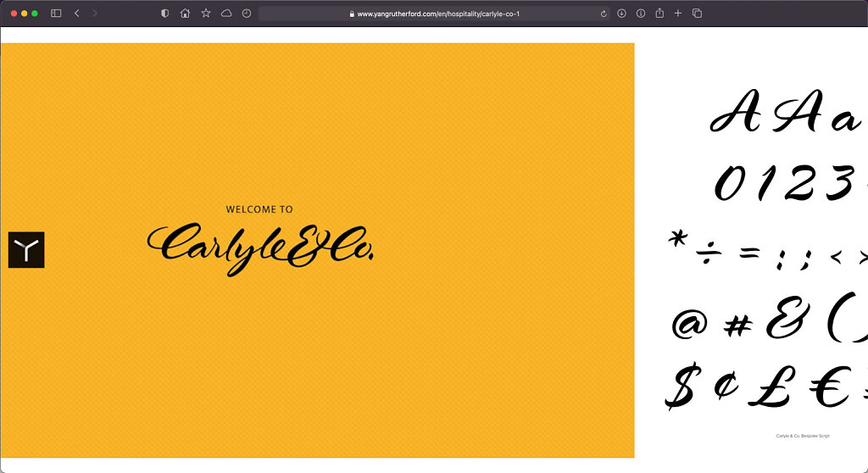This screenshot has height=473, width=868.
Task: Click the lock icon in the address bar
Action: click(x=352, y=14)
